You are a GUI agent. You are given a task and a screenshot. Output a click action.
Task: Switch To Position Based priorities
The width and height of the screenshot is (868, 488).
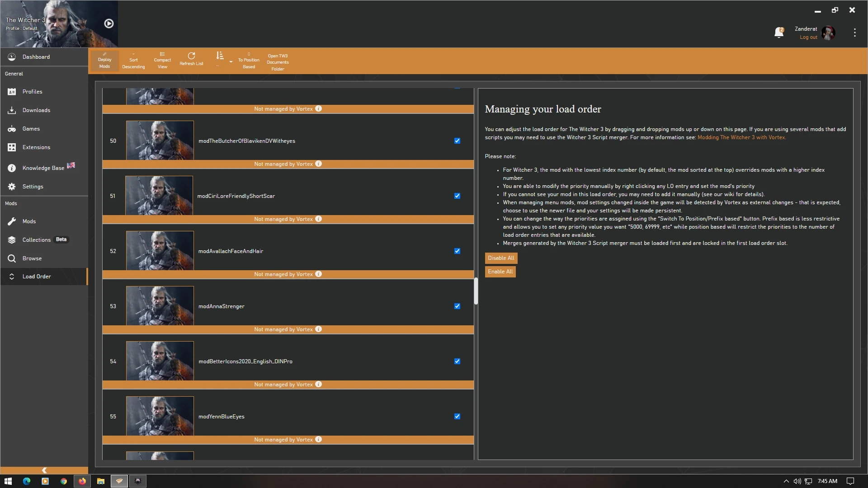coord(249,61)
